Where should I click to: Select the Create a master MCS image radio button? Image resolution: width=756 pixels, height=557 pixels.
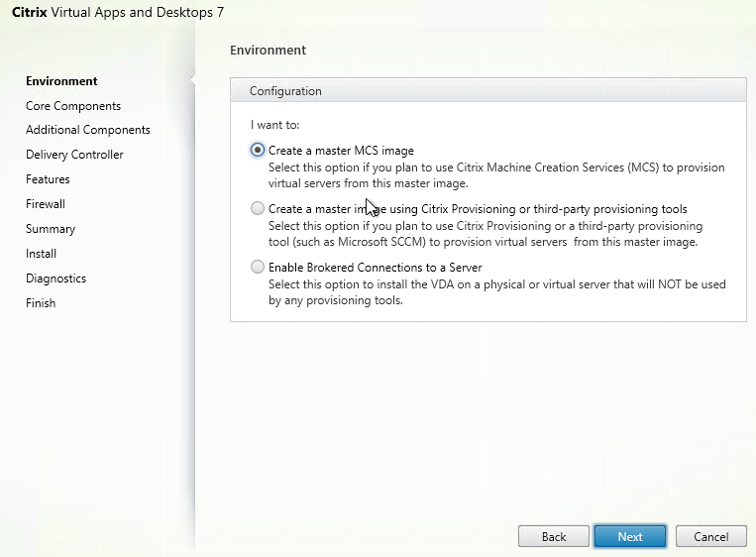(258, 150)
